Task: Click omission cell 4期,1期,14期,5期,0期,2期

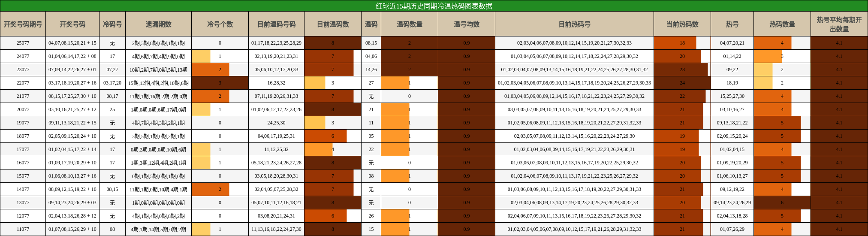Action: tap(158, 229)
